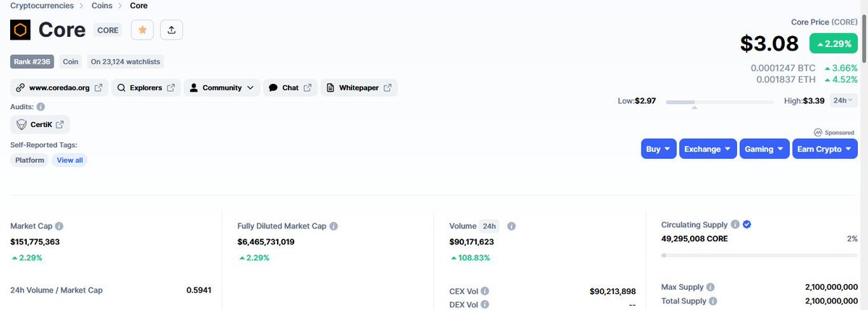Open the Earn Crypto dropdown
The image size is (868, 310).
(x=825, y=149)
